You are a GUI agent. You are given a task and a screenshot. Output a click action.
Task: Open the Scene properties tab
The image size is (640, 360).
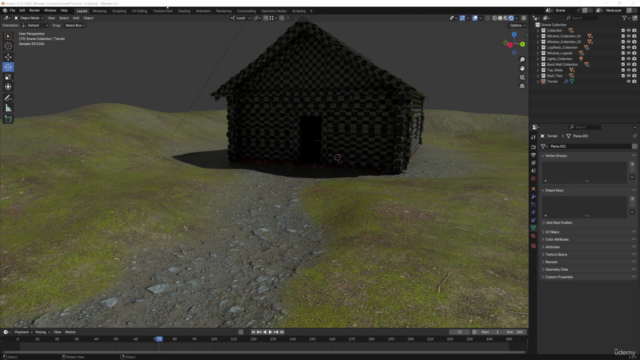pyautogui.click(x=533, y=171)
